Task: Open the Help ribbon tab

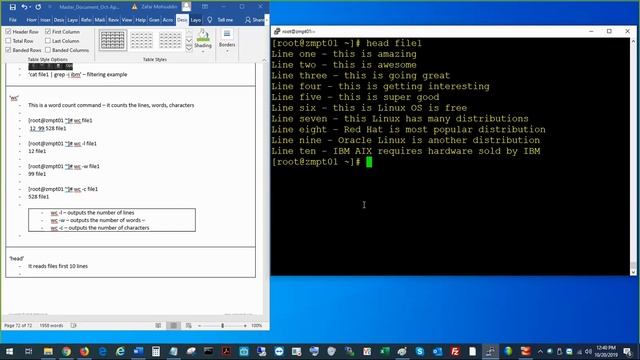Action: (x=140, y=20)
